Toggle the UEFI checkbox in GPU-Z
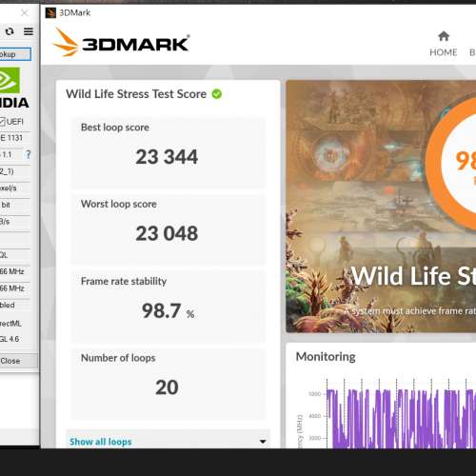 2,122
